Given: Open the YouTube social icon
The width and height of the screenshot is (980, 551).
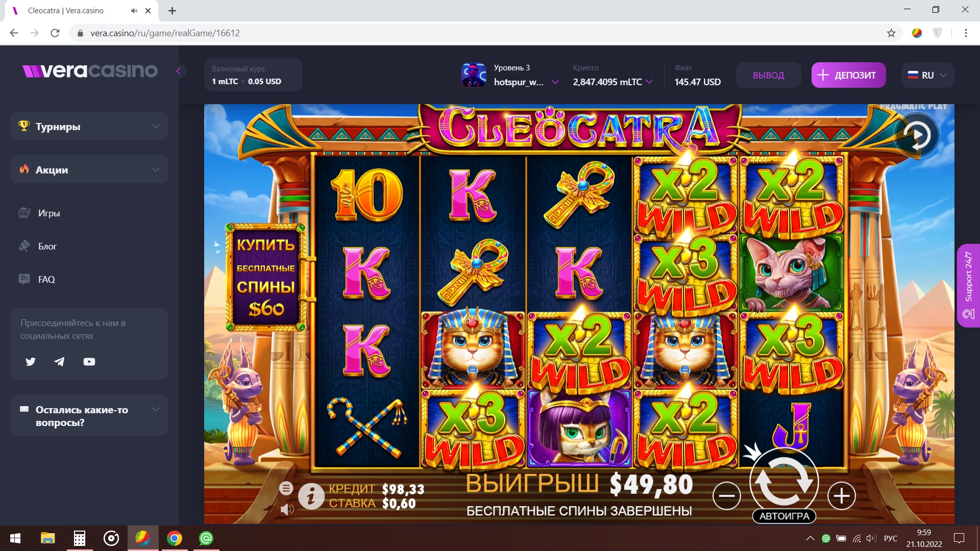Looking at the screenshot, I should click(89, 362).
